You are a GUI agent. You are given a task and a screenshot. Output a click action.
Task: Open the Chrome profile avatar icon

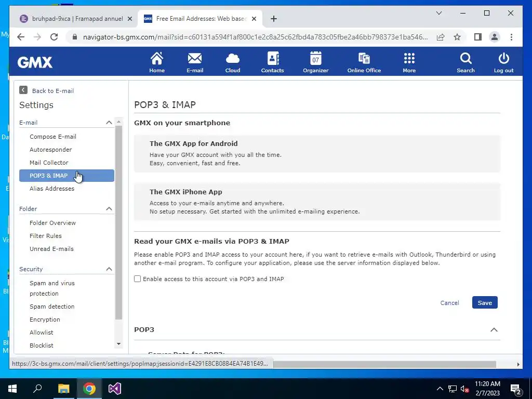click(495, 37)
